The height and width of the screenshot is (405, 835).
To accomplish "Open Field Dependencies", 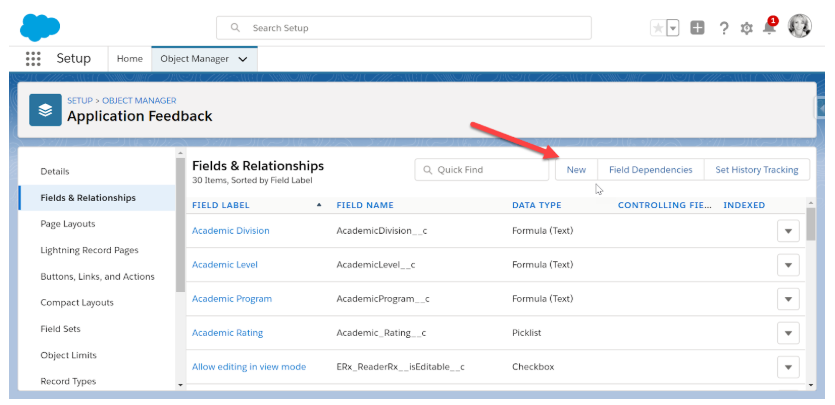I will (650, 170).
